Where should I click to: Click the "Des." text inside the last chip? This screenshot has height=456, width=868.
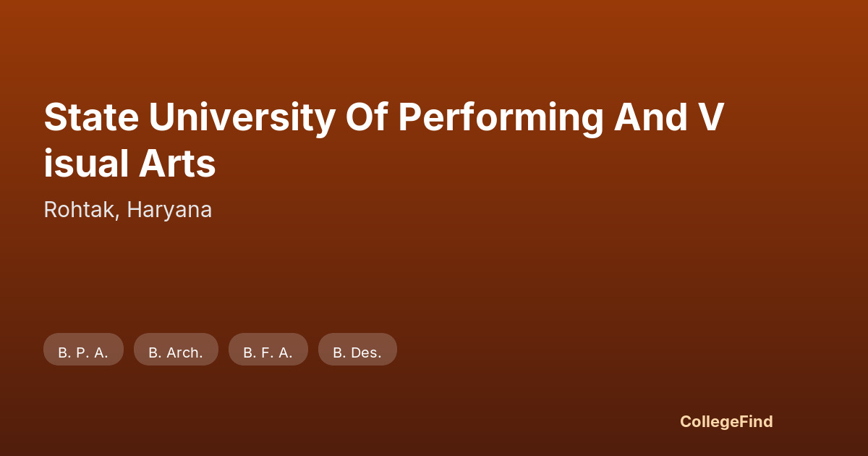(x=366, y=352)
